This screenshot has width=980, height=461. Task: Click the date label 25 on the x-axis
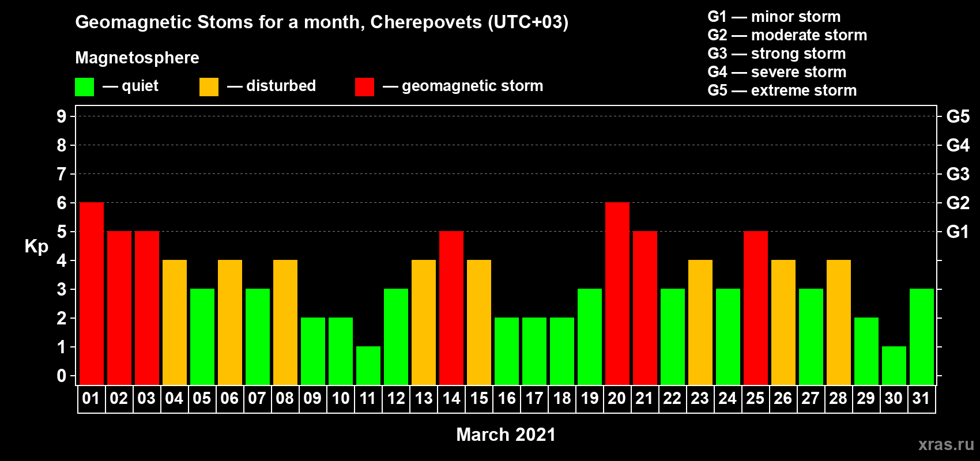pyautogui.click(x=755, y=399)
